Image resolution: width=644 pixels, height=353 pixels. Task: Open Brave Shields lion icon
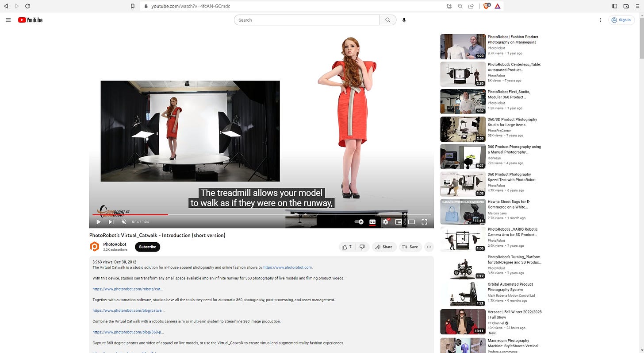point(487,6)
